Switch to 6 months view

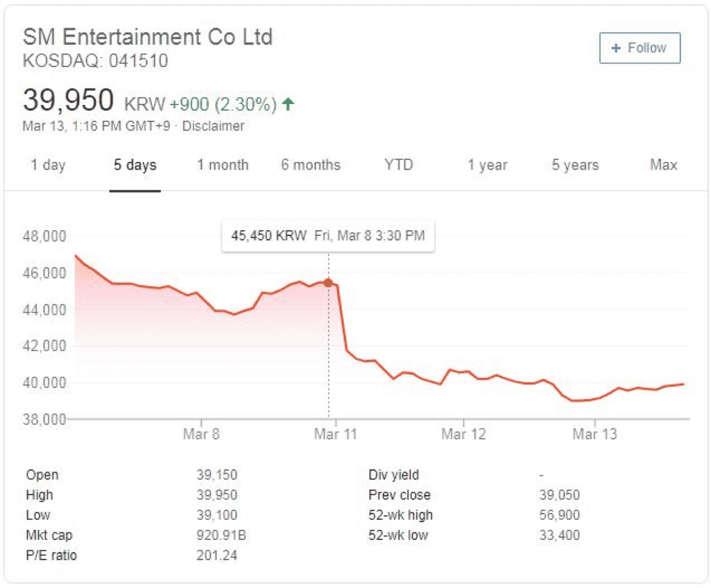(x=311, y=165)
